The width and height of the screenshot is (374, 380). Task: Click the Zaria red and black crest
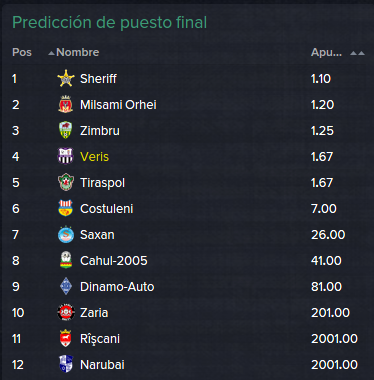click(65, 312)
